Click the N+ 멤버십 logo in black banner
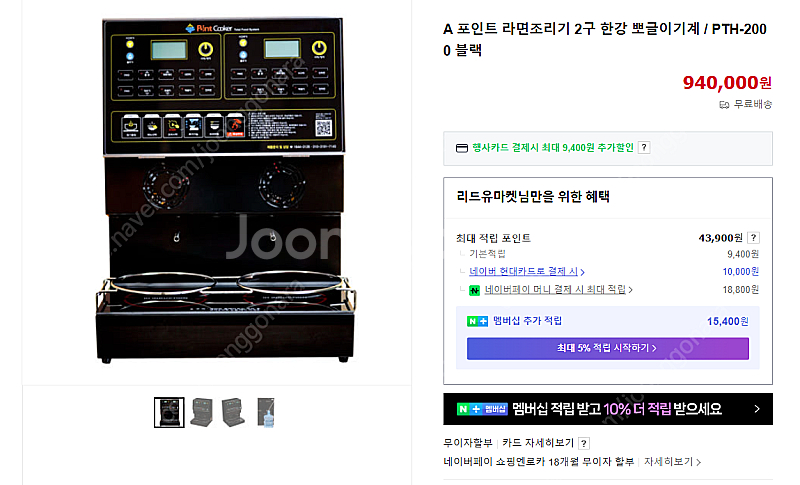The image size is (800, 485). click(482, 409)
